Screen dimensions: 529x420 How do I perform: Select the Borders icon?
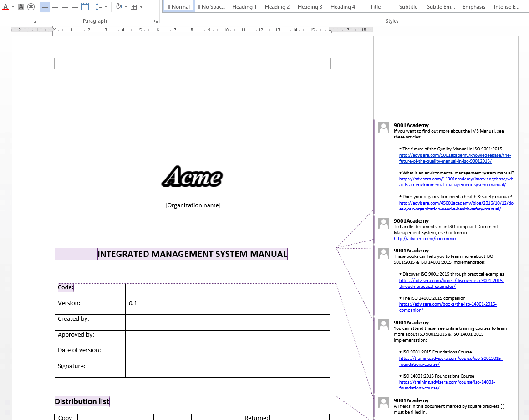[x=133, y=7]
